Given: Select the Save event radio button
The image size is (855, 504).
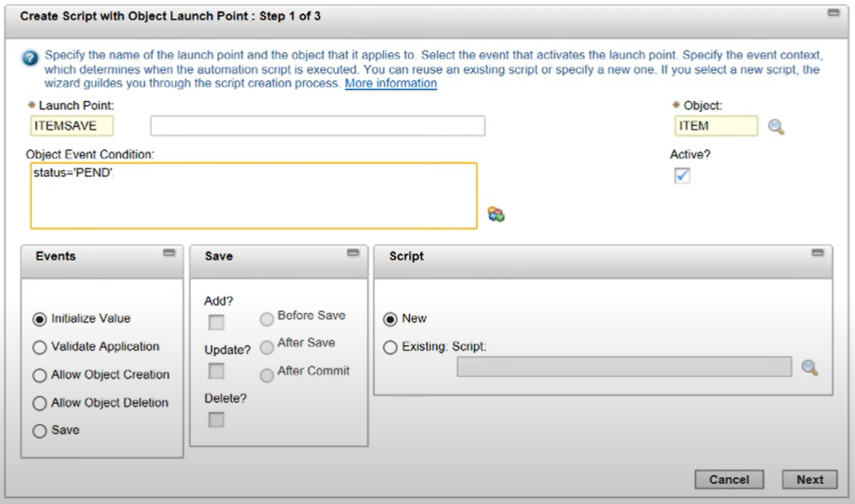Looking at the screenshot, I should coord(39,431).
